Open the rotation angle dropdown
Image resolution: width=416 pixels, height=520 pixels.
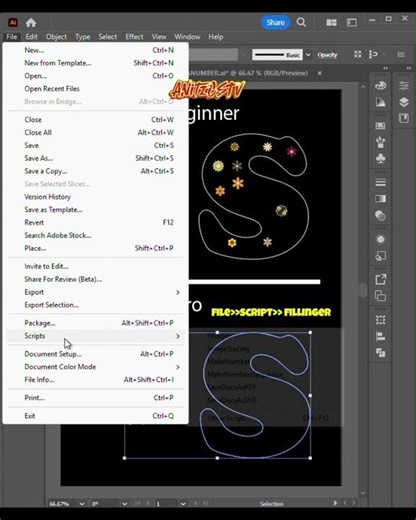pos(125,504)
